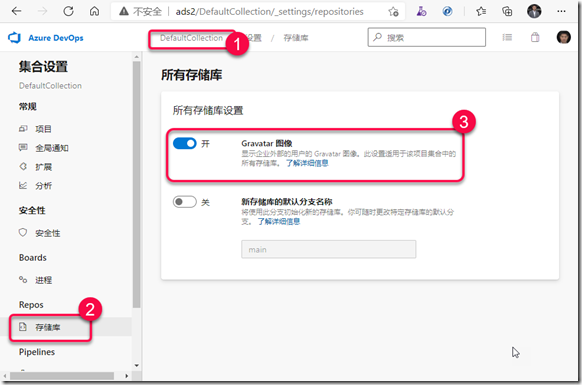Open 扩展 in the settings sidebar
The width and height of the screenshot is (582, 385).
[x=43, y=167]
